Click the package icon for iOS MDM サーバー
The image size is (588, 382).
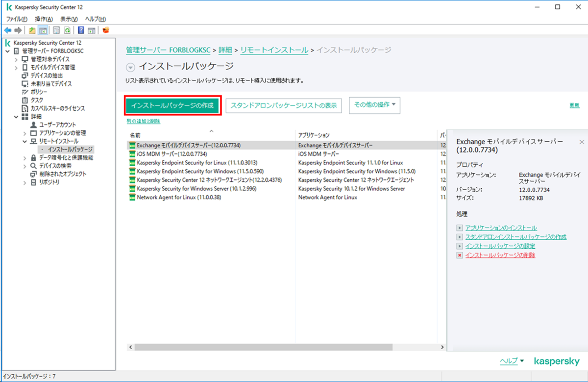click(x=132, y=154)
